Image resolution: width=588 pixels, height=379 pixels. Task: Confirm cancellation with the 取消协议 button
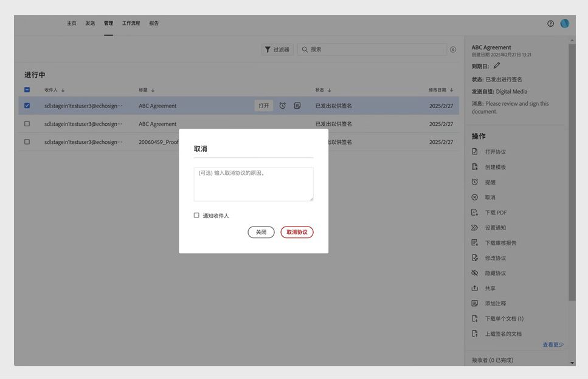pos(296,231)
